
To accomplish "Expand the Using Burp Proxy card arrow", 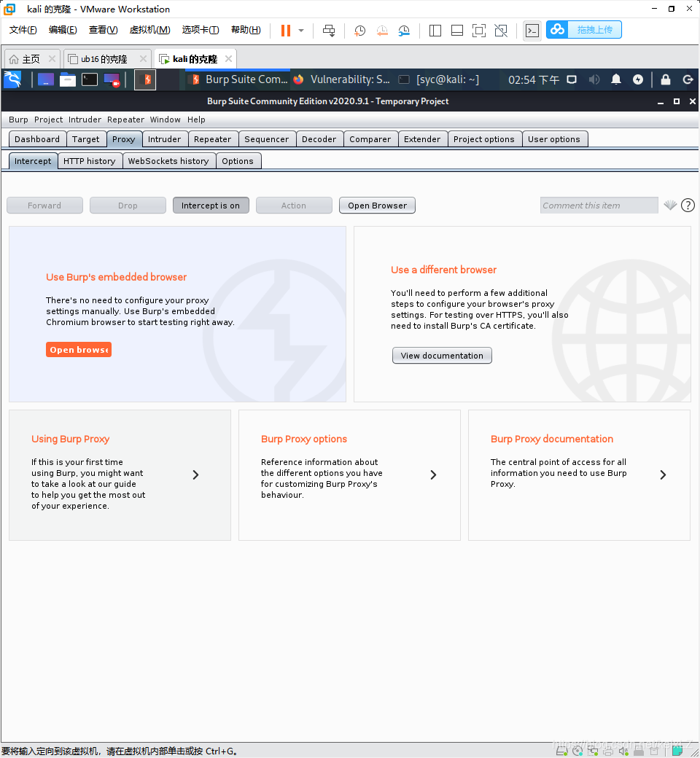I will coord(195,474).
